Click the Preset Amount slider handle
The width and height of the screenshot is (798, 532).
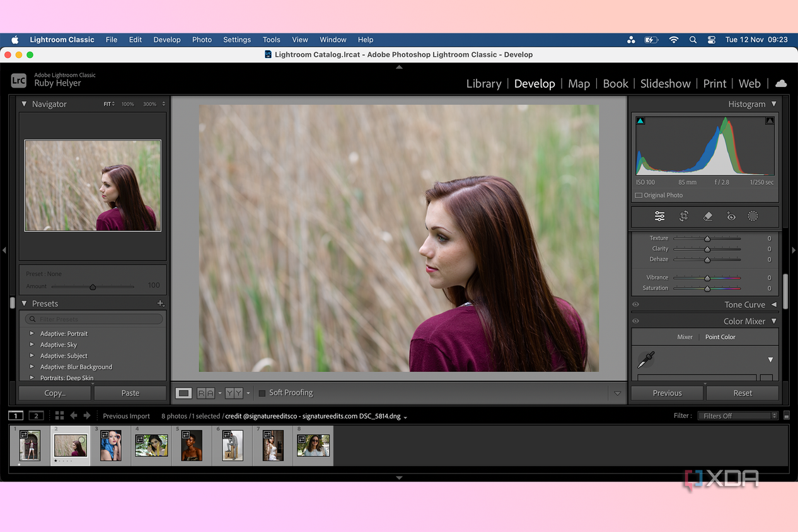click(93, 287)
